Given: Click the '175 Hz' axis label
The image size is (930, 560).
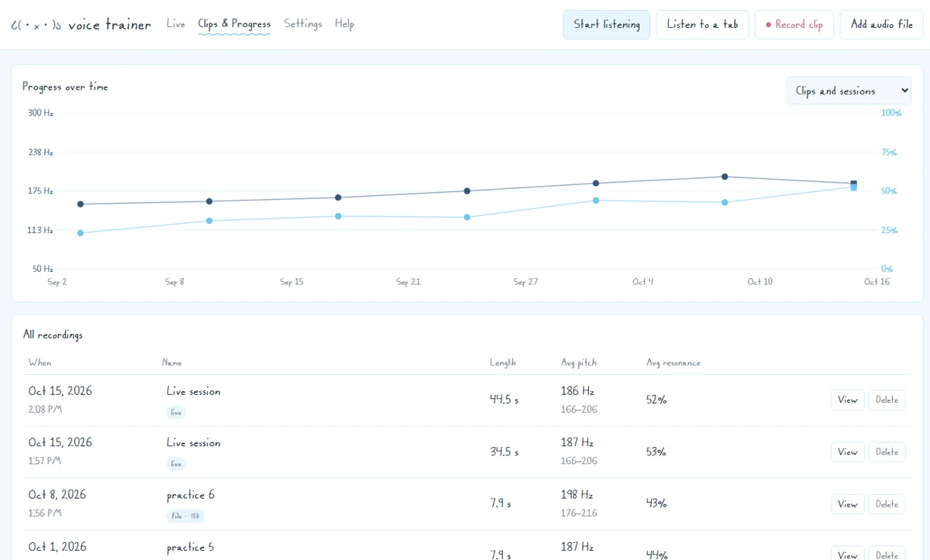Looking at the screenshot, I should [40, 191].
